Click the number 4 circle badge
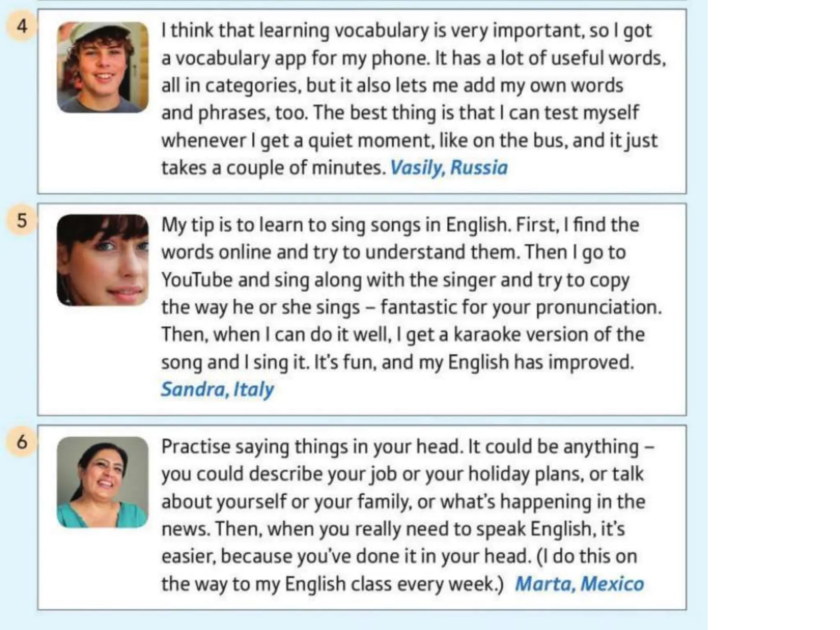Viewport: 840px width, 630px height. [x=22, y=27]
